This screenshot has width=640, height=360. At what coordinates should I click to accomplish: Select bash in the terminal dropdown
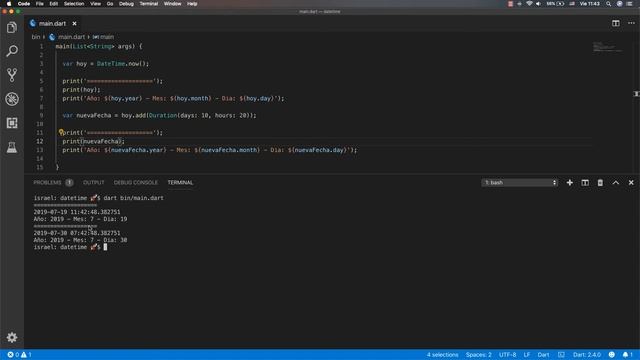pyautogui.click(x=520, y=182)
